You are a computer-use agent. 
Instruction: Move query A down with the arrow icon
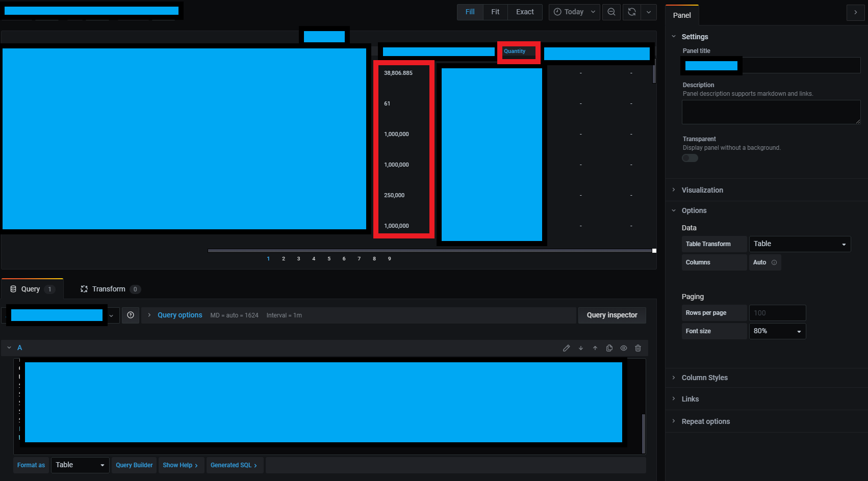[580, 348]
